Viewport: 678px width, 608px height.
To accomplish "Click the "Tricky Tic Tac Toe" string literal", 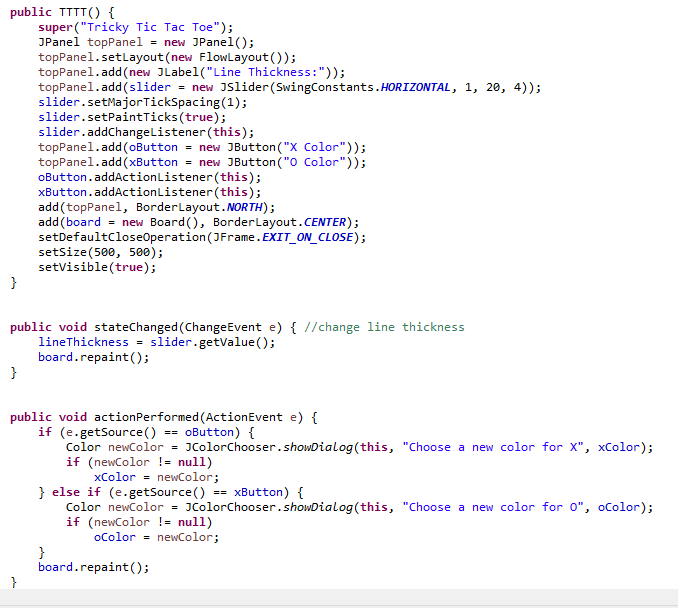I will point(152,27).
